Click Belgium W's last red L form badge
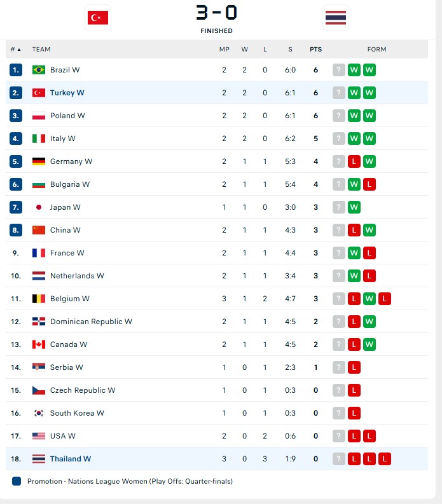This screenshot has height=504, width=442. point(384,299)
